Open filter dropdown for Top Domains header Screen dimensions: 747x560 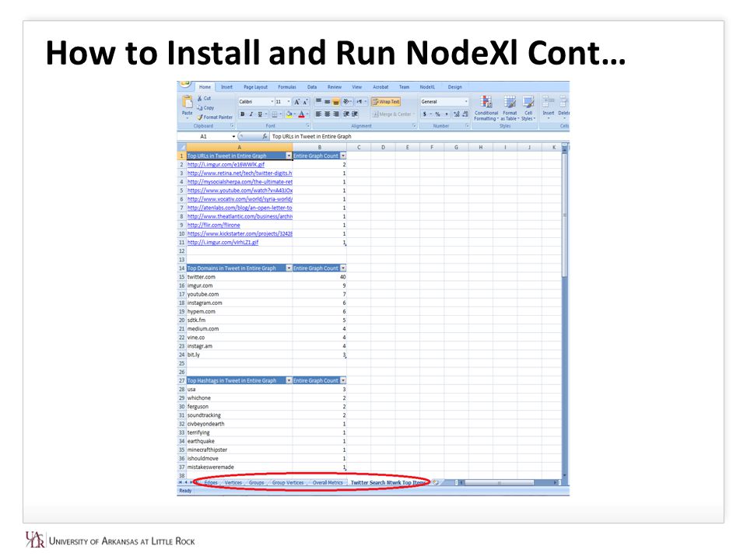click(x=289, y=268)
